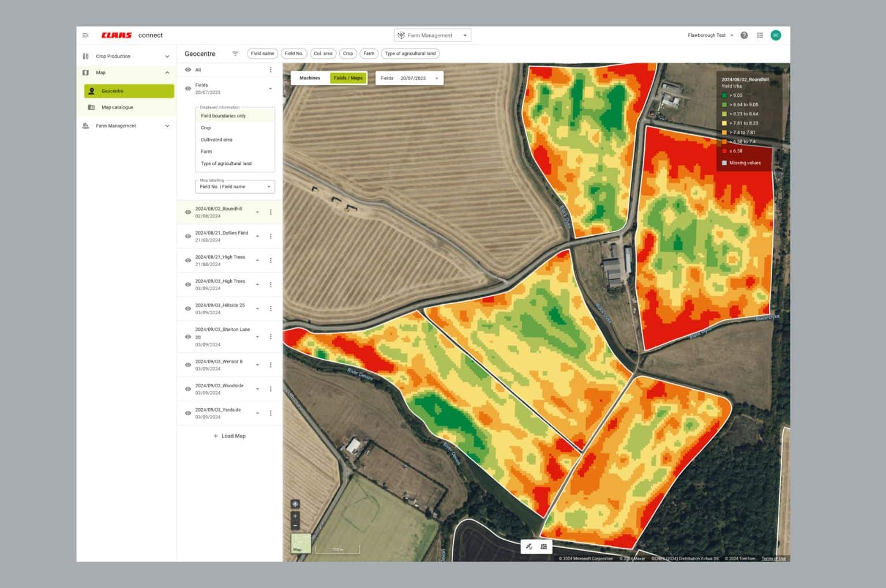
Task: Hide the 2024/08/21_Dollies Field map
Action: [x=188, y=236]
